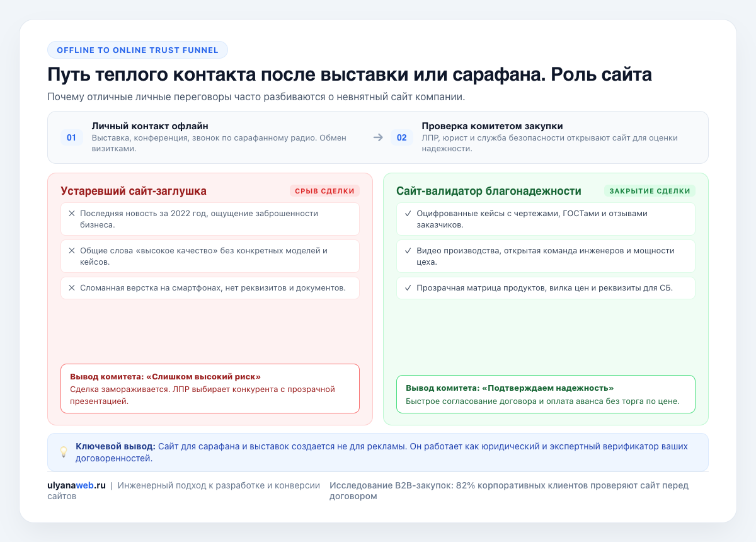Click the takeaway text 'Сайт для сарафана и выставок'
The image size is (756, 542).
(381, 452)
